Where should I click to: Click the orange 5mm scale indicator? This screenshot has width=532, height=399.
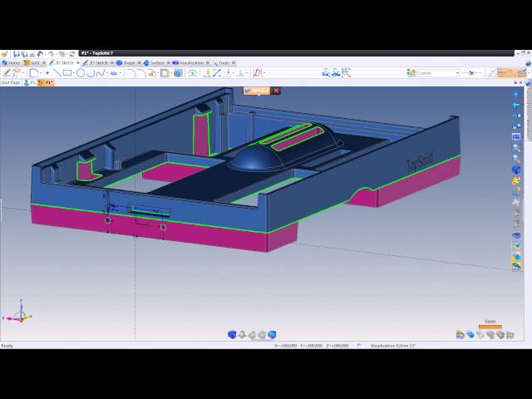point(490,326)
